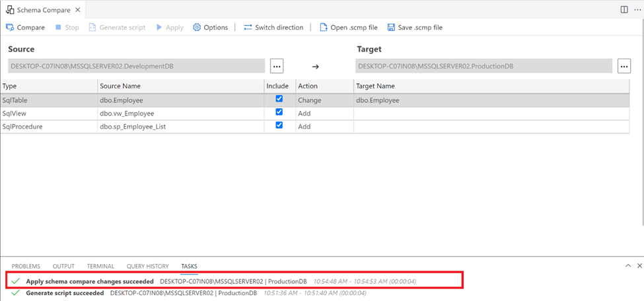The width and height of the screenshot is (644, 301).
Task: Click the Source Name column header
Action: tap(120, 86)
